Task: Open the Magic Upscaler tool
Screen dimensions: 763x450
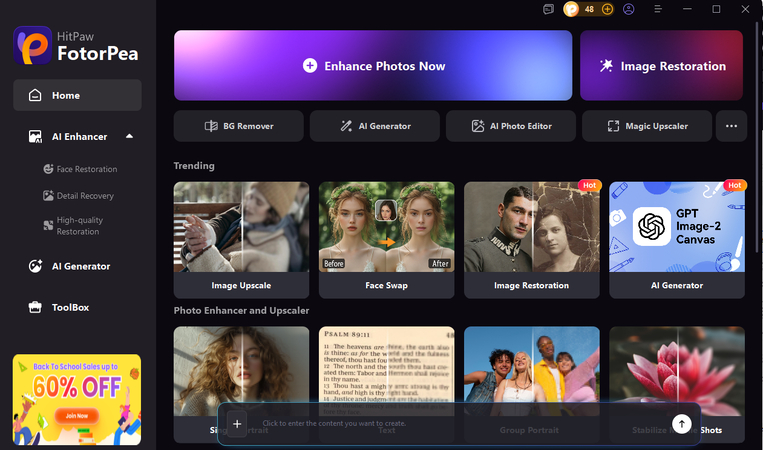Action: click(x=647, y=126)
